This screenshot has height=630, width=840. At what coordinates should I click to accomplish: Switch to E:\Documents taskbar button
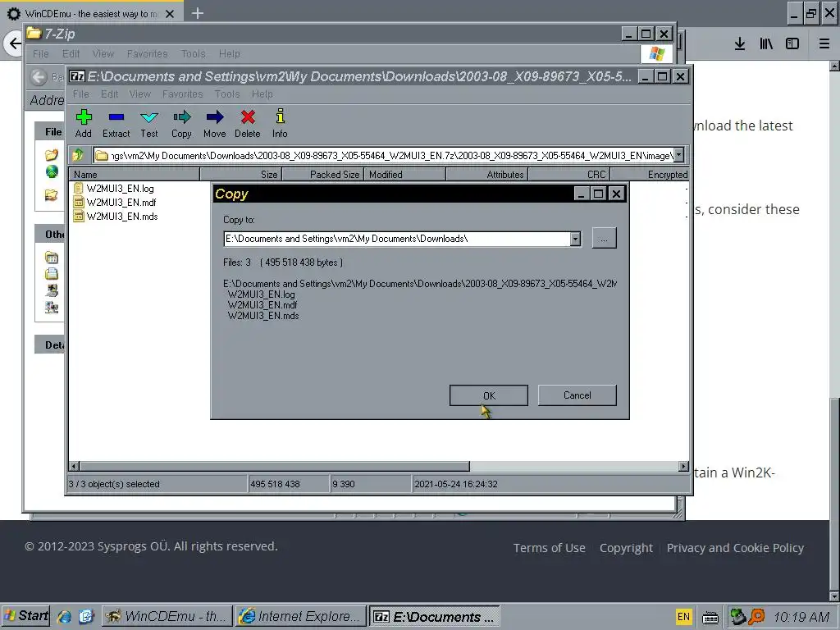(435, 616)
